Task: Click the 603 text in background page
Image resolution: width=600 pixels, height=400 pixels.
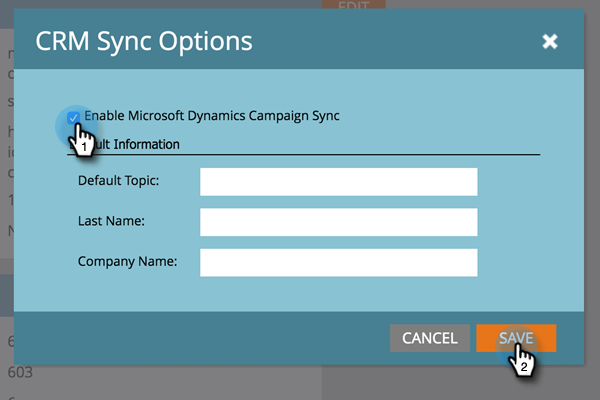Action: 20,372
